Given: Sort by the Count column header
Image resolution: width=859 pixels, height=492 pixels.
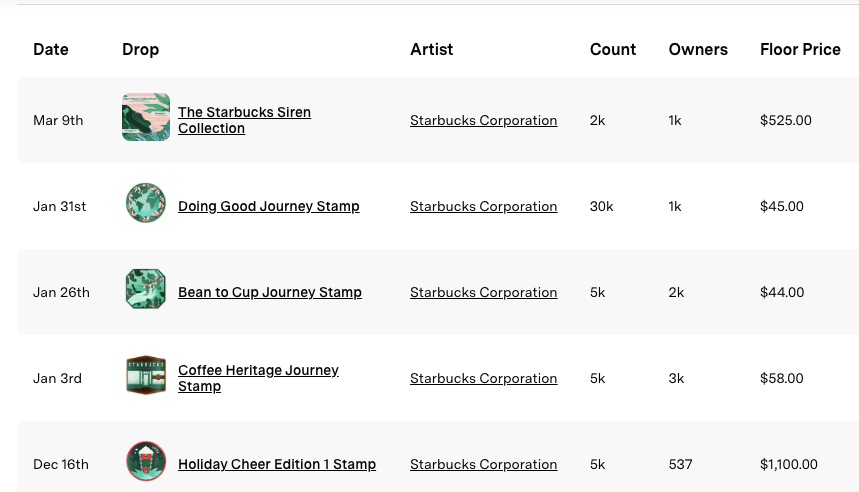Looking at the screenshot, I should point(613,49).
